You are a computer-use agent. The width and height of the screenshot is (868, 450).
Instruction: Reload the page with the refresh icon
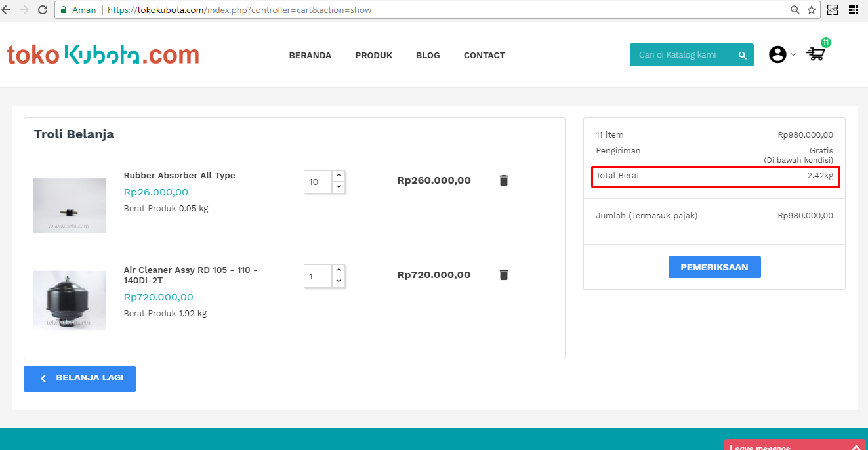pyautogui.click(x=43, y=10)
